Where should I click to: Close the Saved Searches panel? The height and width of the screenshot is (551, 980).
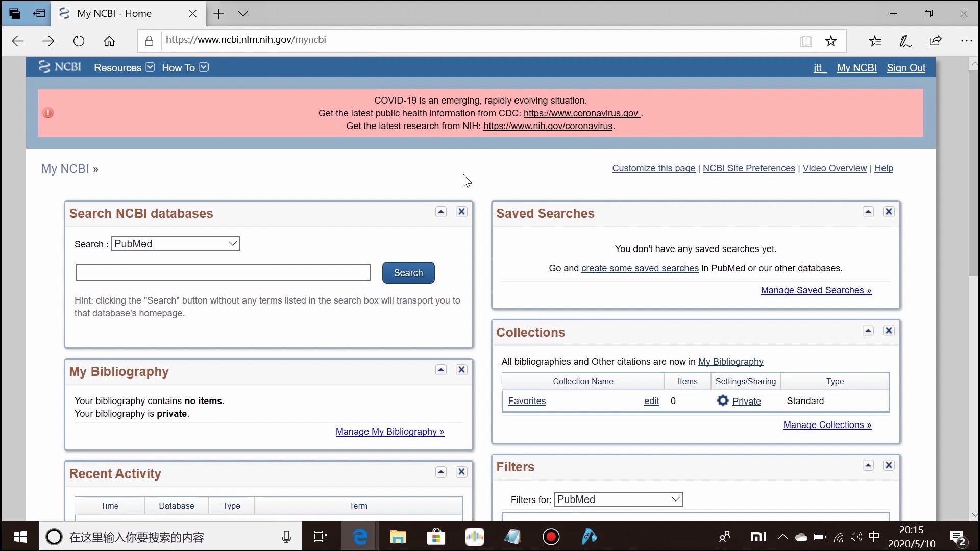(889, 212)
